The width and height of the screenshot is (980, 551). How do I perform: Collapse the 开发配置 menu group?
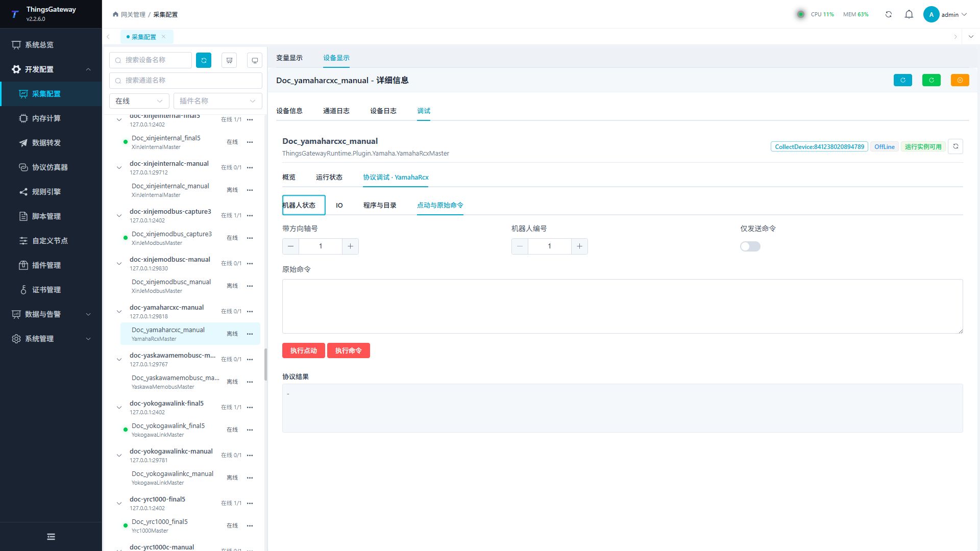point(51,69)
